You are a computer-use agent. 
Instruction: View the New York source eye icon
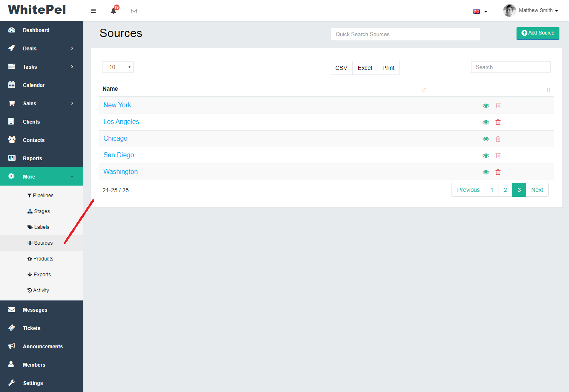[486, 105]
